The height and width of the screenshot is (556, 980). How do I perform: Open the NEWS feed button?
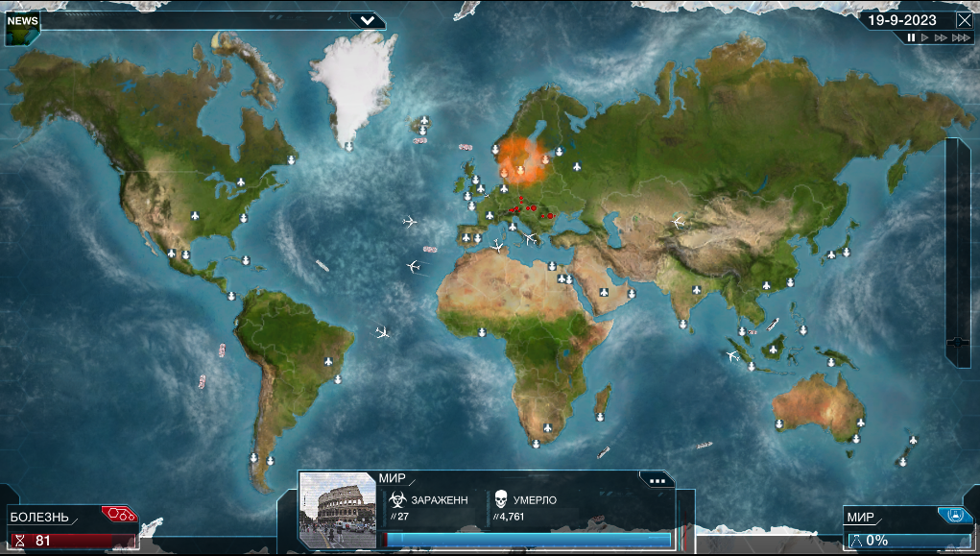[x=22, y=29]
